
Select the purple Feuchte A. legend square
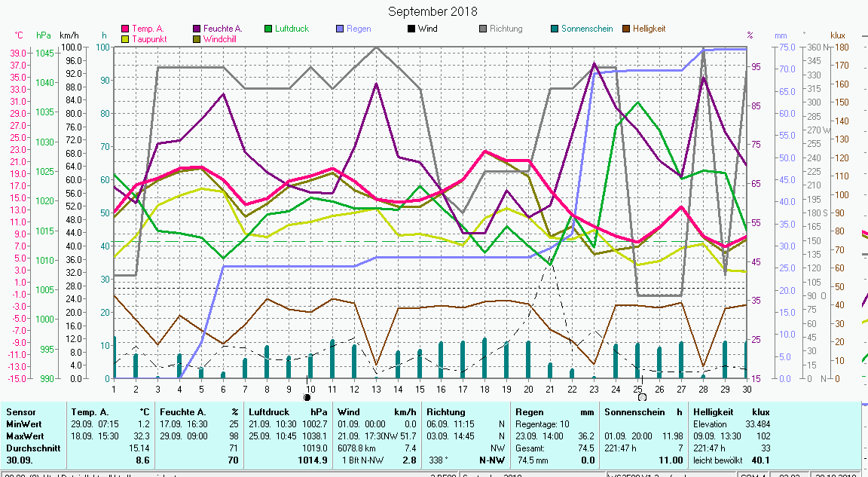tap(197, 29)
